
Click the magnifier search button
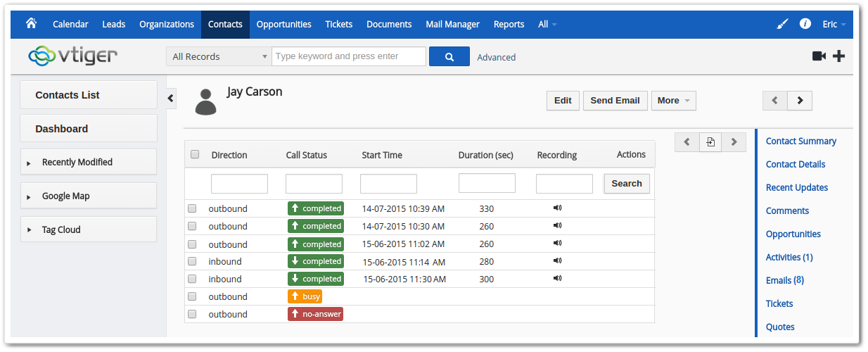pos(449,57)
